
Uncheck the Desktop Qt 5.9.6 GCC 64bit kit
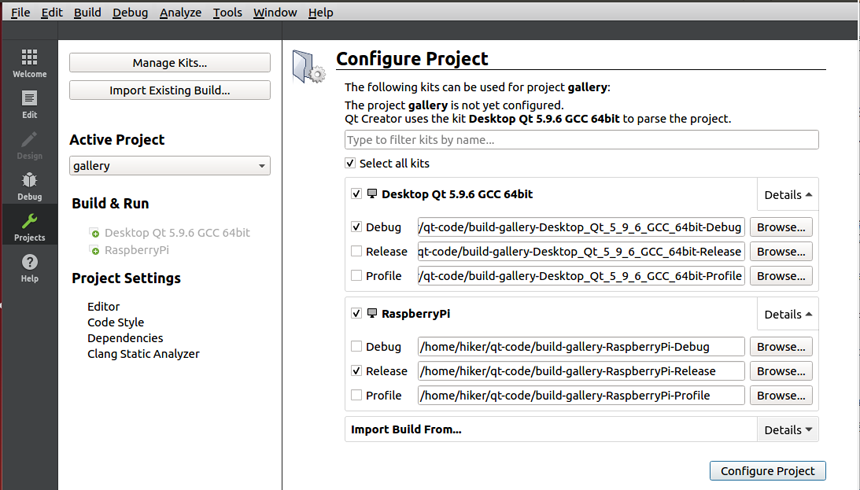[357, 194]
